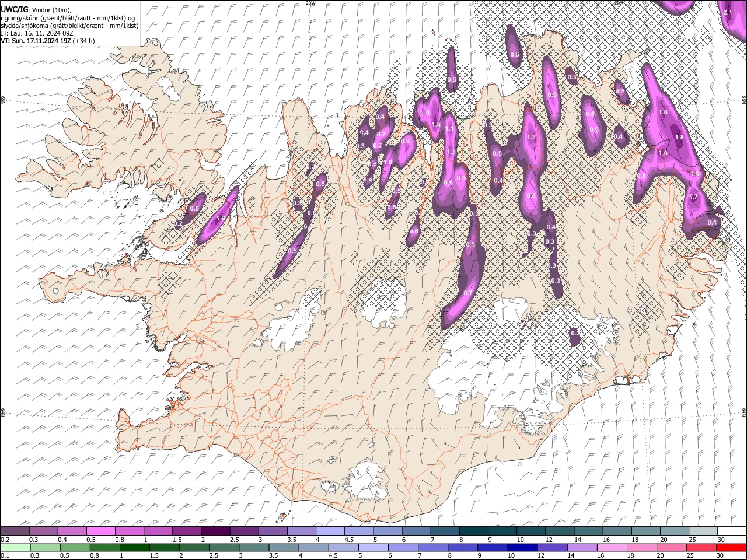
Task: Select the dusky purple swatch labeled 0.2
Action: point(15,531)
